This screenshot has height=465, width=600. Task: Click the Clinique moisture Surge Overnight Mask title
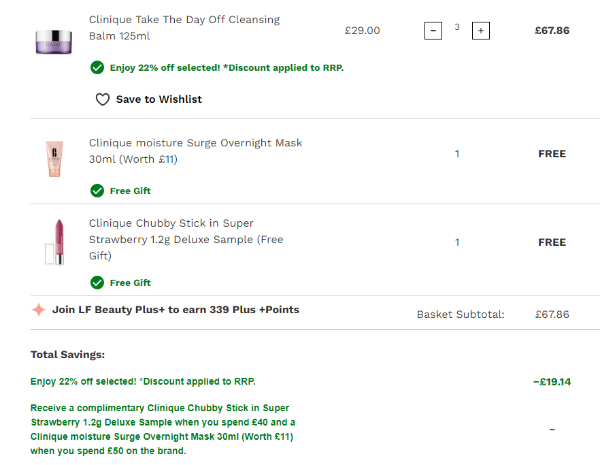click(195, 150)
